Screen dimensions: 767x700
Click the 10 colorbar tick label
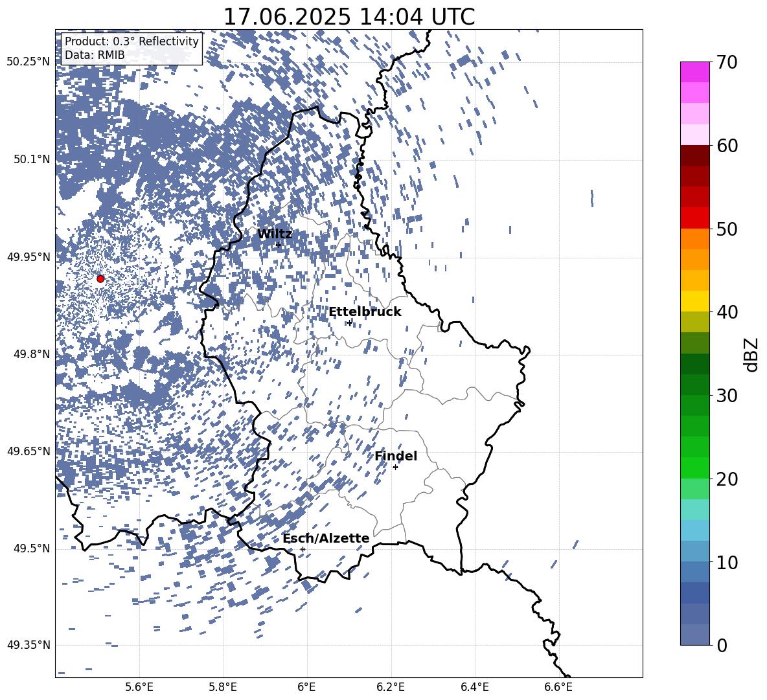[727, 563]
